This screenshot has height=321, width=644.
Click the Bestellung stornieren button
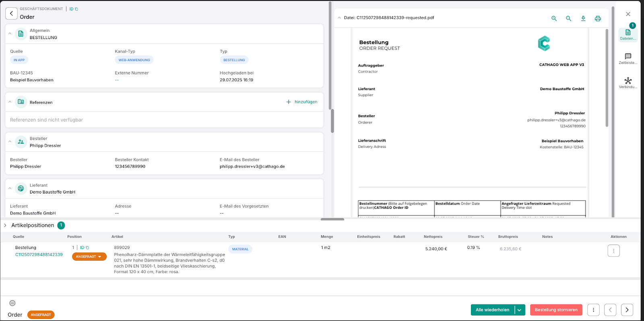coord(556,310)
